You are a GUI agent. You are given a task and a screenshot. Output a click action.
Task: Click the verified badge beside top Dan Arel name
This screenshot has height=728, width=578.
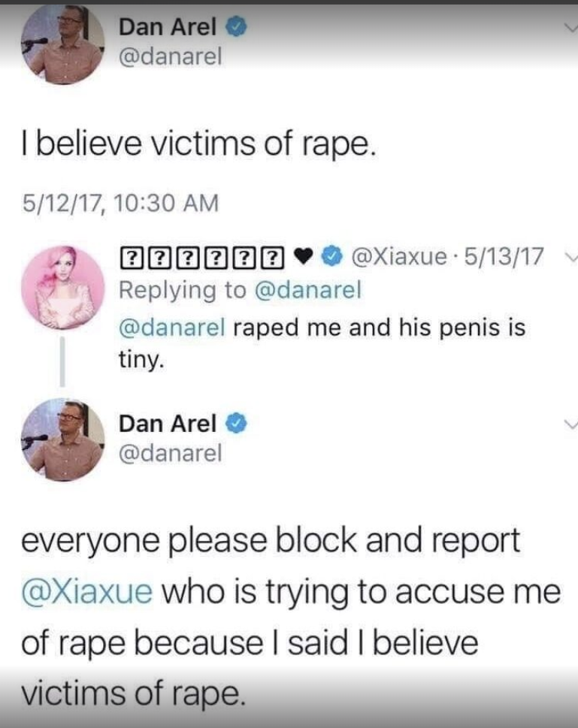236,27
